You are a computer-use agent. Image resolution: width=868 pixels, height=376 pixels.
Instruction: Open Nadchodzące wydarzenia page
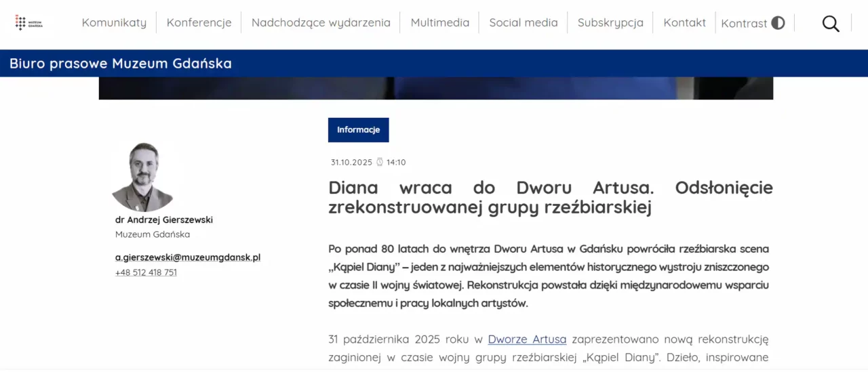coord(321,22)
